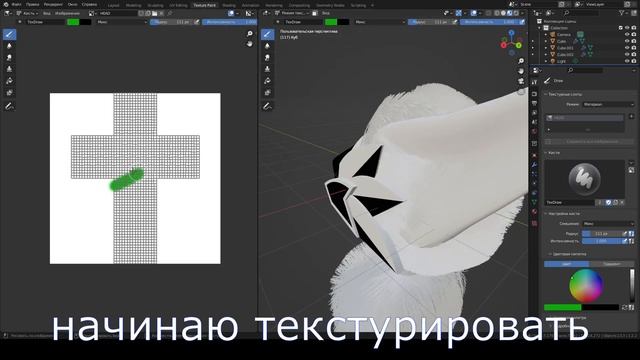Open Material properties tab
The image size is (640, 360).
pyautogui.click(x=534, y=212)
